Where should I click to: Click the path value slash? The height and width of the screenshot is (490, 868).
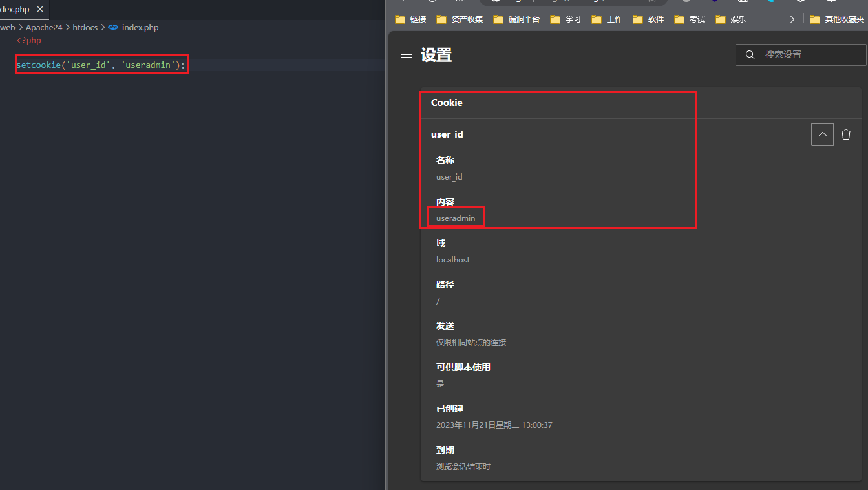pos(438,301)
